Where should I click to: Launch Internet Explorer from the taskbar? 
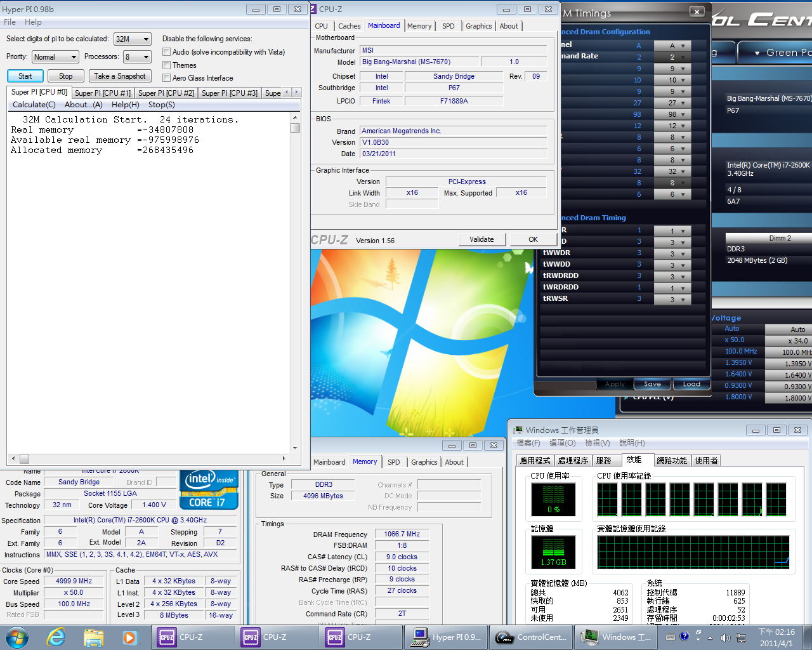point(56,637)
